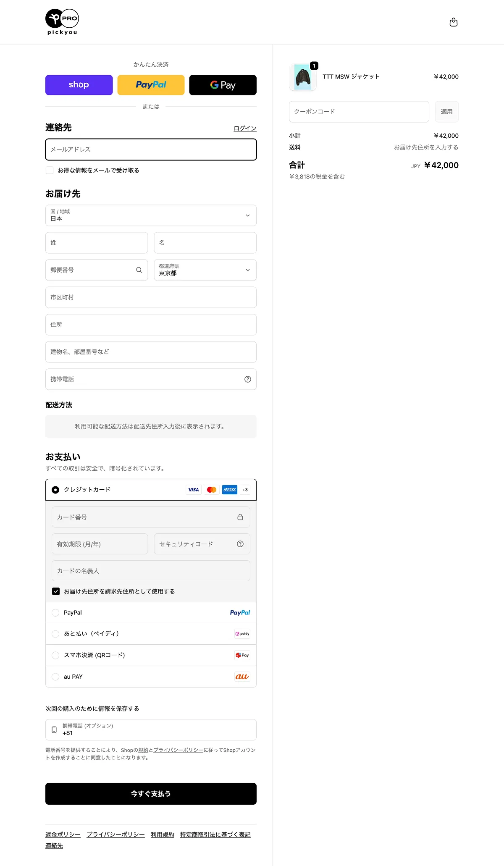The height and width of the screenshot is (866, 504).
Task: Click the pickyou PRO logo
Action: click(x=62, y=22)
